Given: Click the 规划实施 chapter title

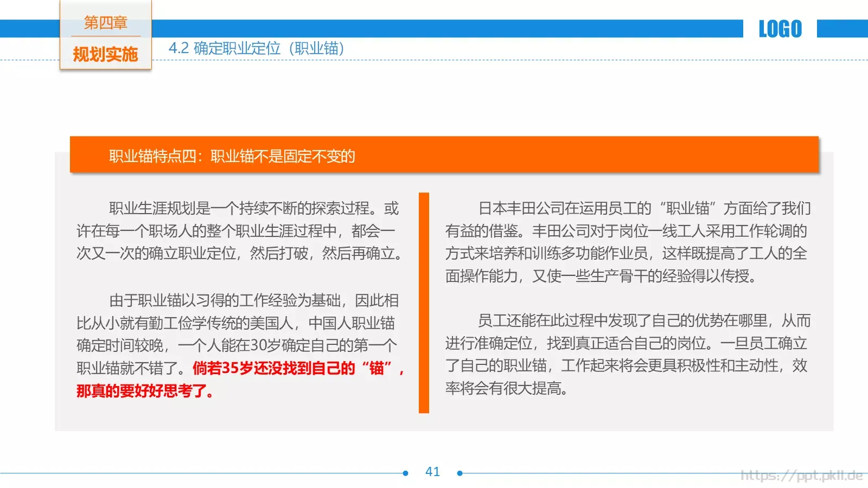Looking at the screenshot, I should point(106,54).
